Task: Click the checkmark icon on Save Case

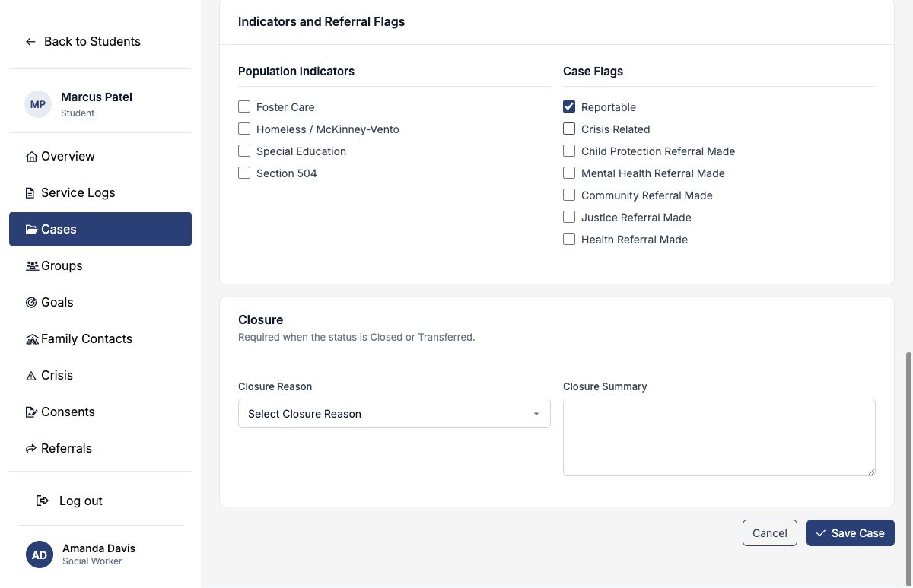Action: (x=821, y=533)
